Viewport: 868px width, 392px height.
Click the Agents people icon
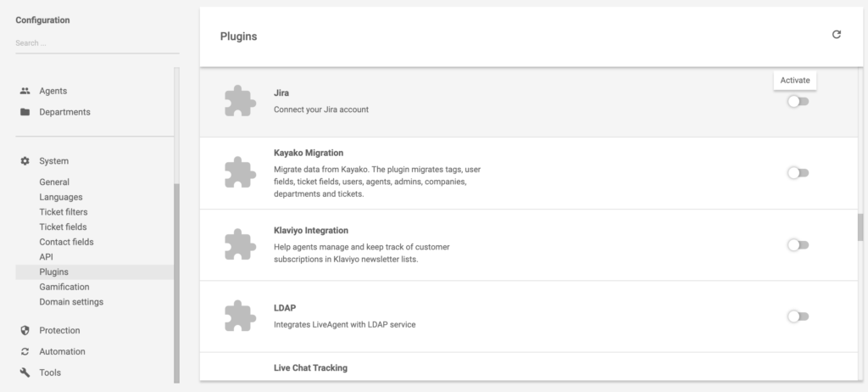pyautogui.click(x=25, y=91)
